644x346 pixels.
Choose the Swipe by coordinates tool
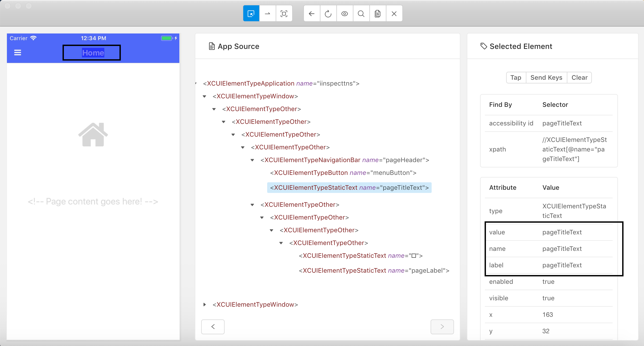(267, 14)
